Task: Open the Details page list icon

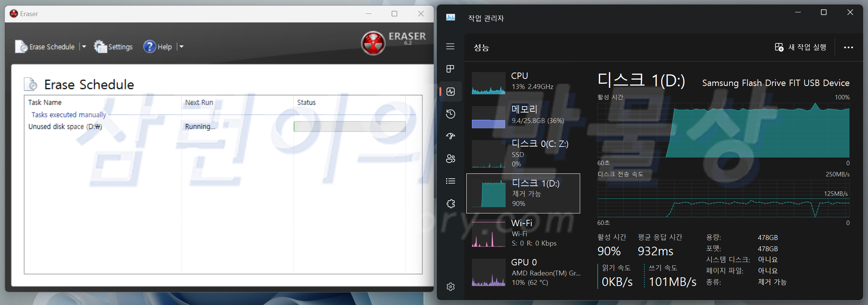Action: (x=450, y=181)
